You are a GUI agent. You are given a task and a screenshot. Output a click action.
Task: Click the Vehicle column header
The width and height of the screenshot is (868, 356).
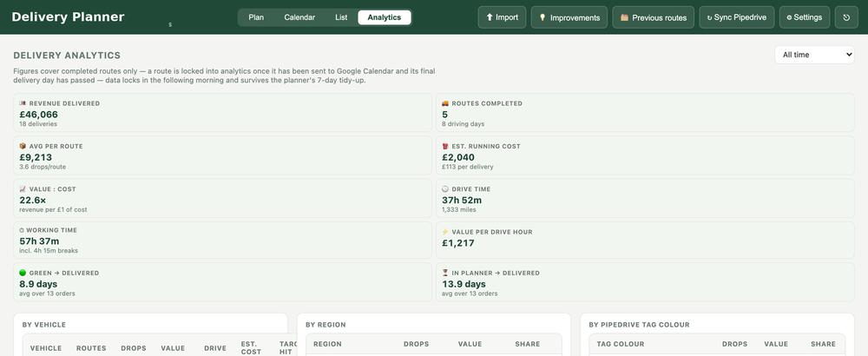click(46, 348)
